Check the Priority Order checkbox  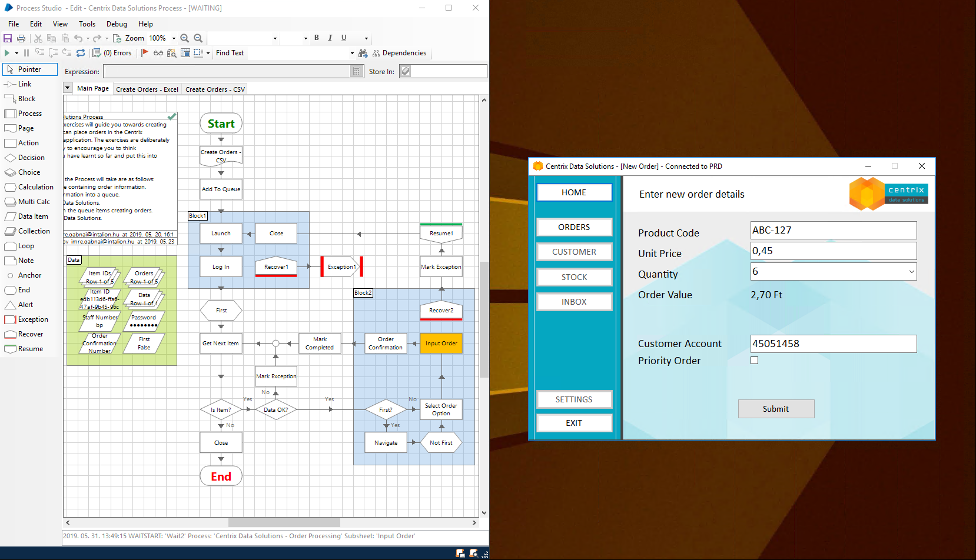point(754,361)
